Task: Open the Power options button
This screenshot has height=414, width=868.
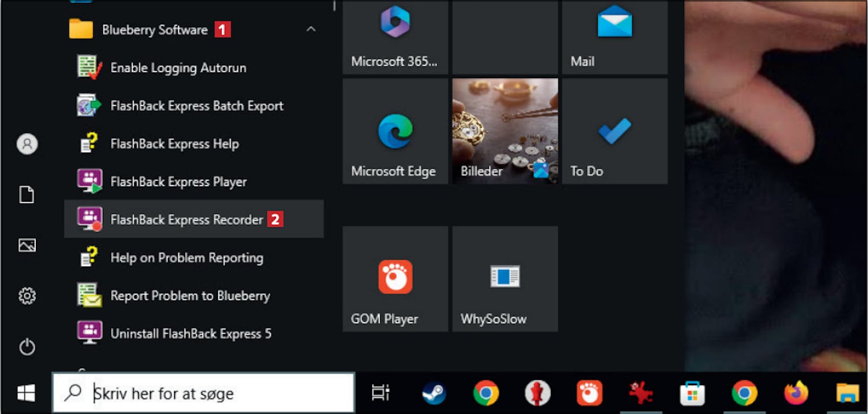Action: point(27,347)
